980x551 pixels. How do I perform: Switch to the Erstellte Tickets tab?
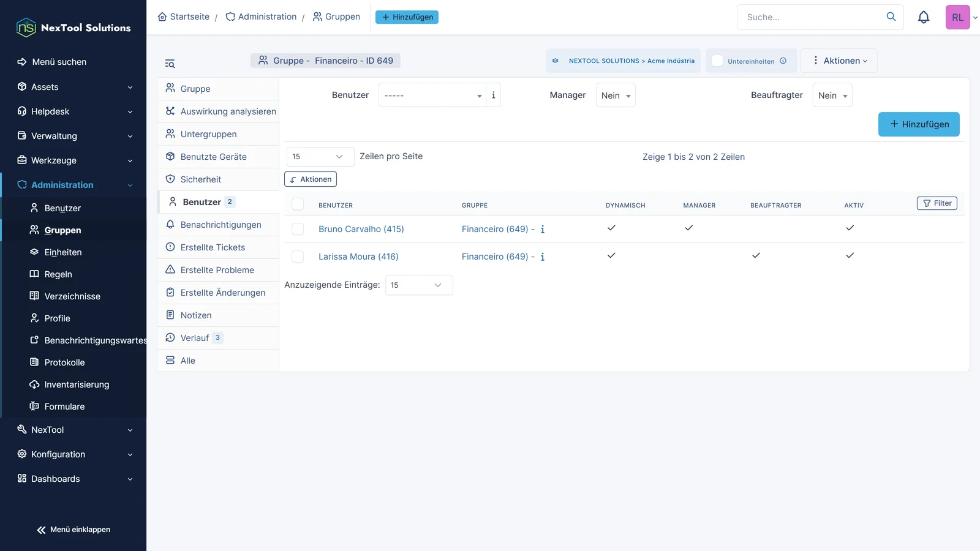tap(218, 247)
